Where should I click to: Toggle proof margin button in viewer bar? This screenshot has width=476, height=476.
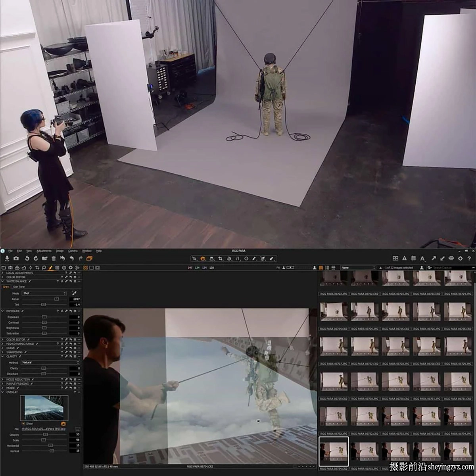pyautogui.click(x=97, y=268)
